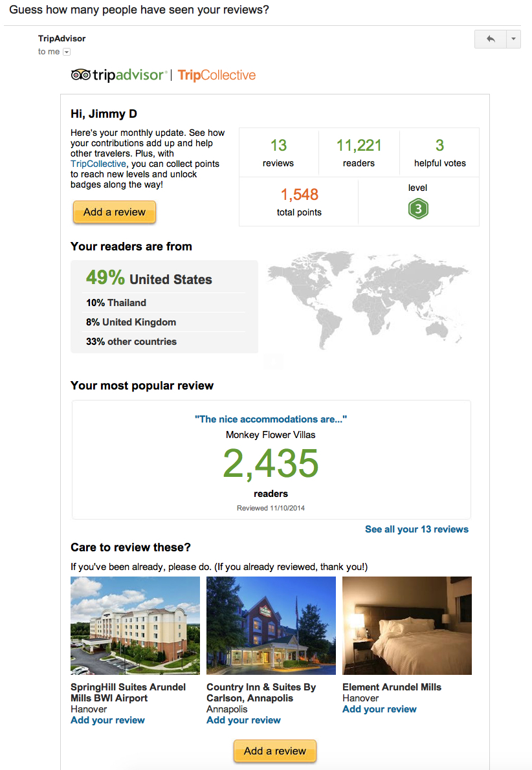532x770 pixels.
Task: Open the Element Arundel Mills bedroom photo
Action: click(407, 626)
